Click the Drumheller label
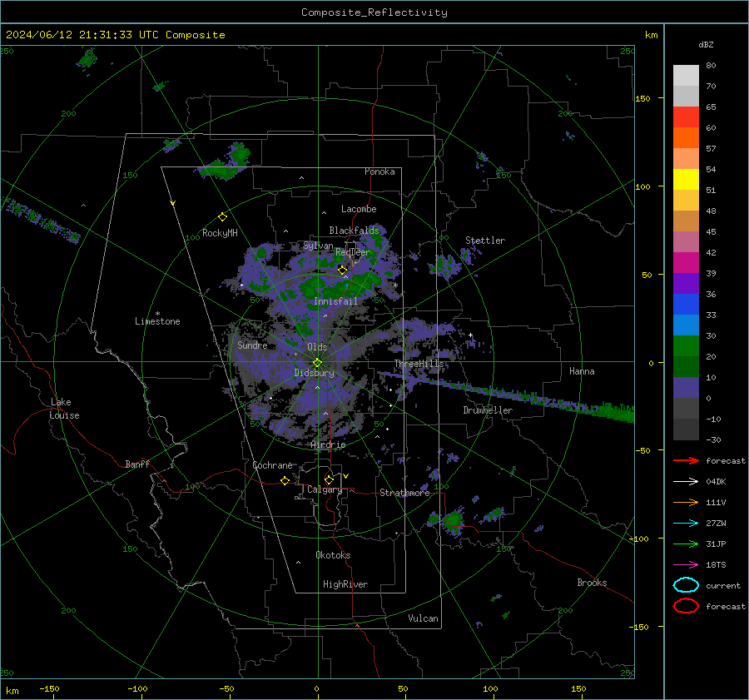 click(x=488, y=410)
